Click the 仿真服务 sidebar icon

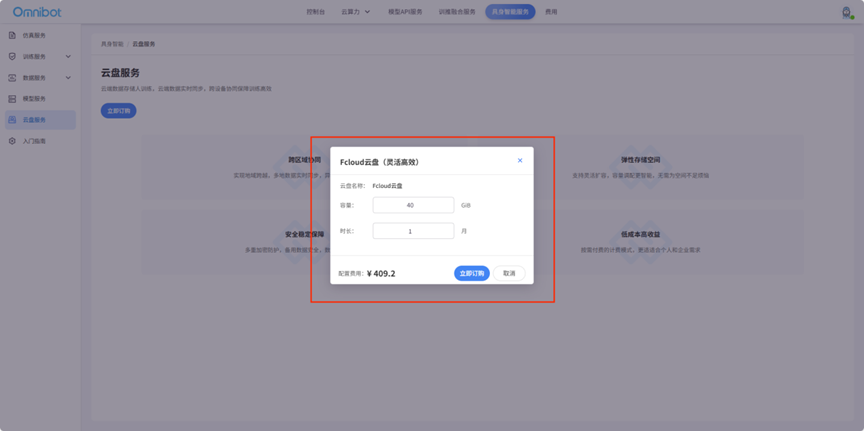pyautogui.click(x=12, y=35)
